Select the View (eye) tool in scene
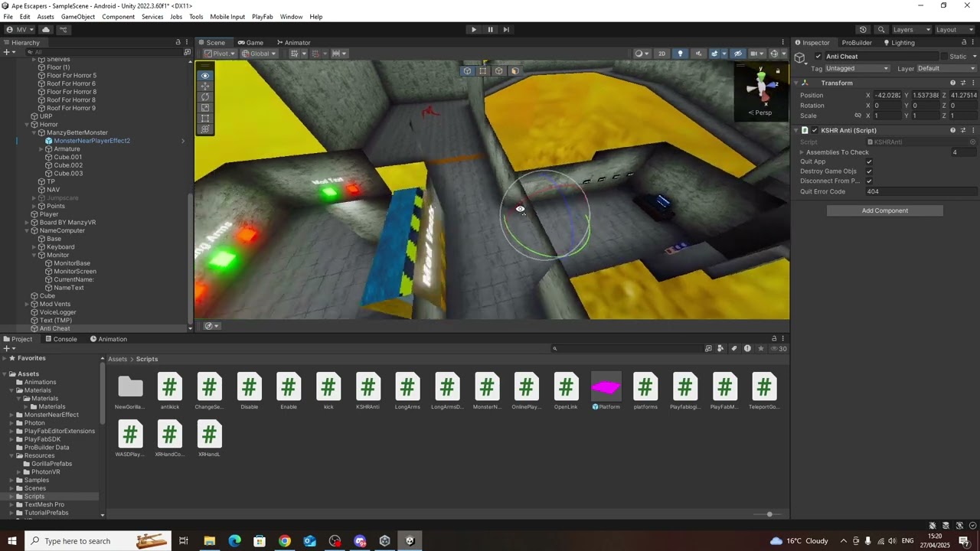This screenshot has height=551, width=980. pyautogui.click(x=204, y=76)
